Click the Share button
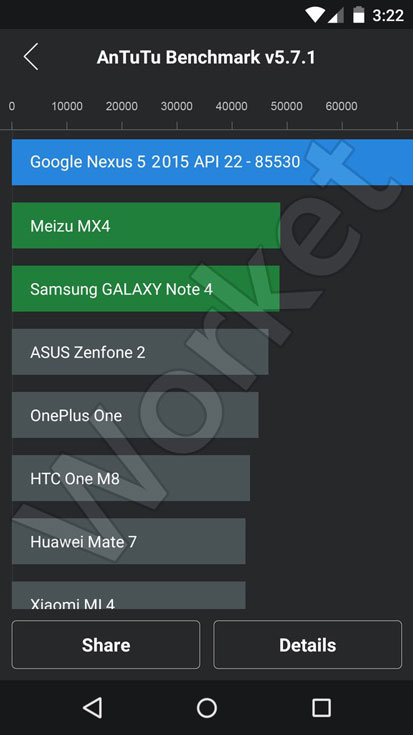The width and height of the screenshot is (413, 735). 106,645
